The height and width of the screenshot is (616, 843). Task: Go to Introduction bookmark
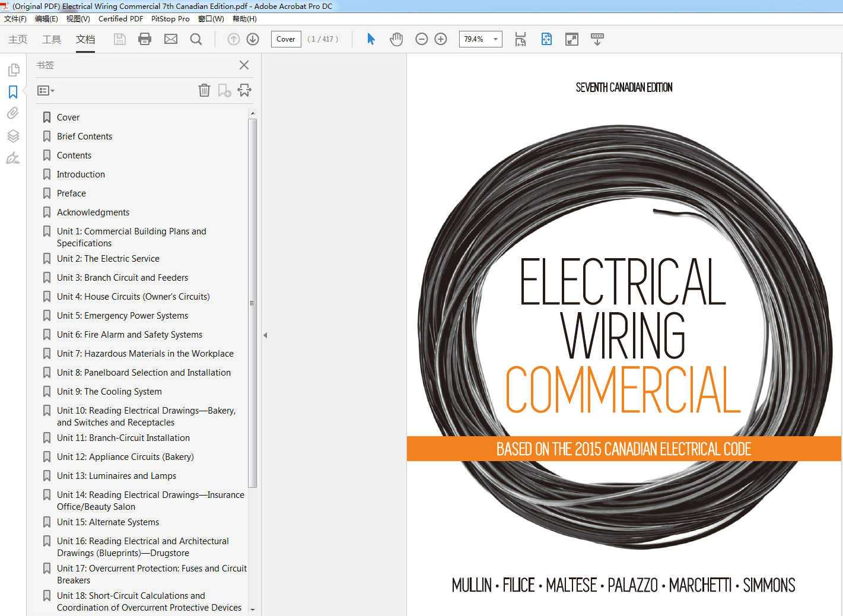click(x=81, y=174)
